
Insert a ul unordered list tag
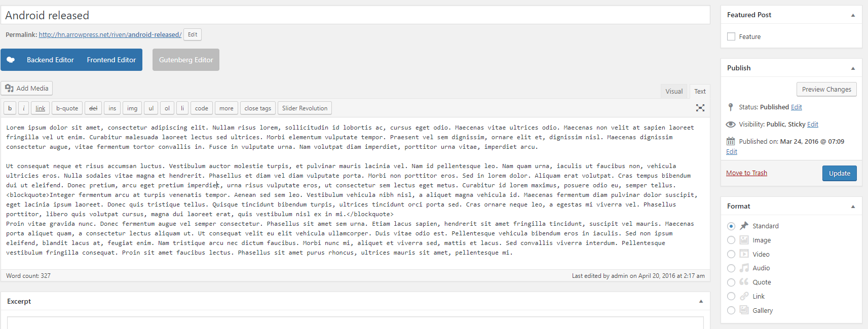point(151,108)
